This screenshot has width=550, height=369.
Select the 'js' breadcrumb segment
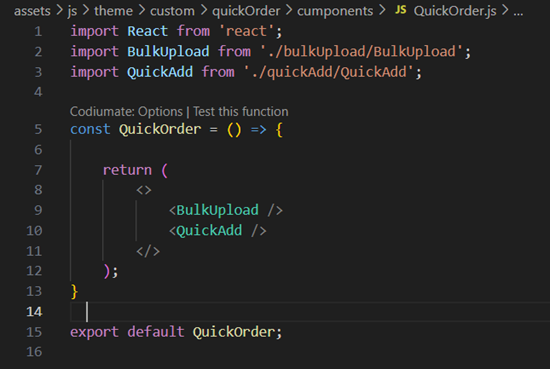[72, 11]
